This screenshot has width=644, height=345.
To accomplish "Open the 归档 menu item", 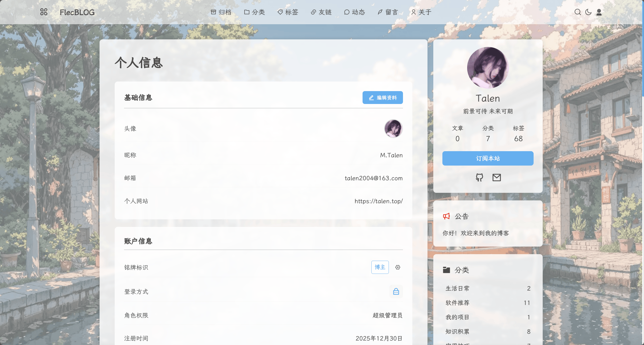I will point(221,12).
